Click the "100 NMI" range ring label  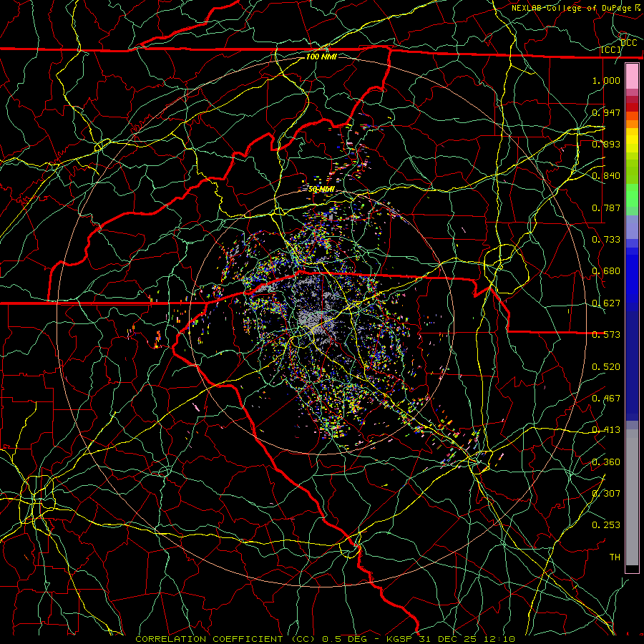[321, 57]
